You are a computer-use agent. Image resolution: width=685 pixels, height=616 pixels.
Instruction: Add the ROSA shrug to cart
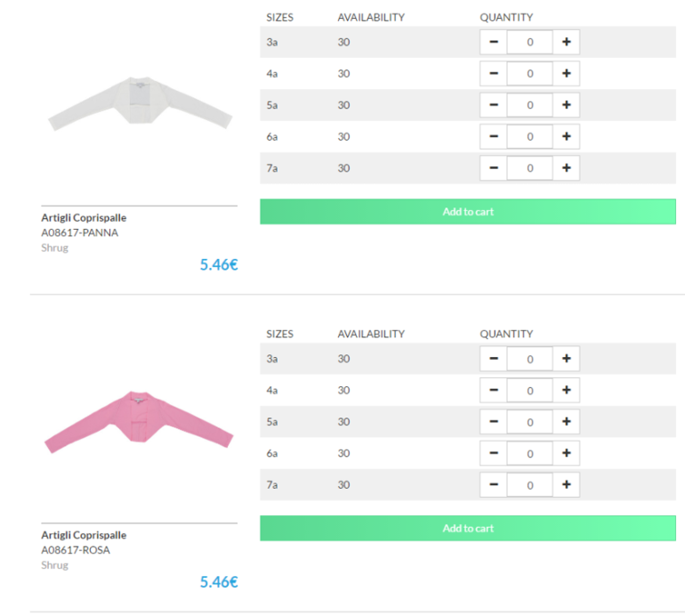(468, 529)
